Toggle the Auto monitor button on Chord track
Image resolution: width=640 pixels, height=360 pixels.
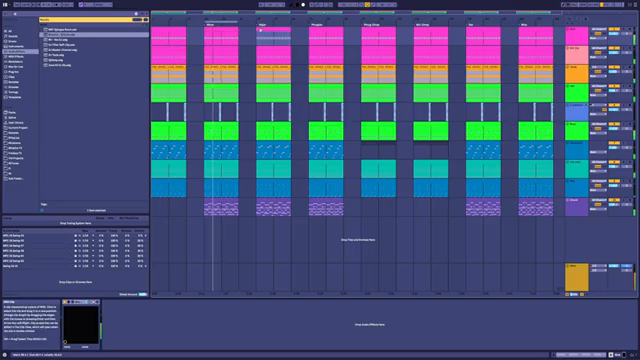[x=598, y=204]
